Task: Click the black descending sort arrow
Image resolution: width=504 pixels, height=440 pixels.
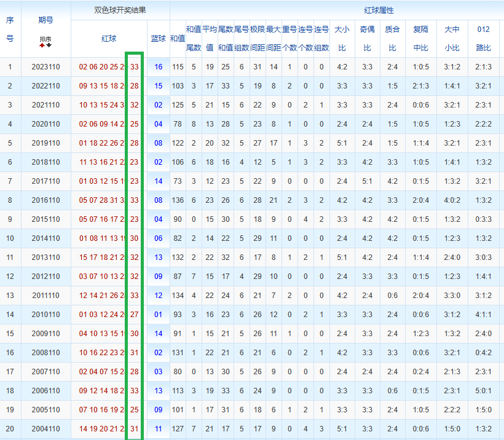Action: tap(49, 45)
